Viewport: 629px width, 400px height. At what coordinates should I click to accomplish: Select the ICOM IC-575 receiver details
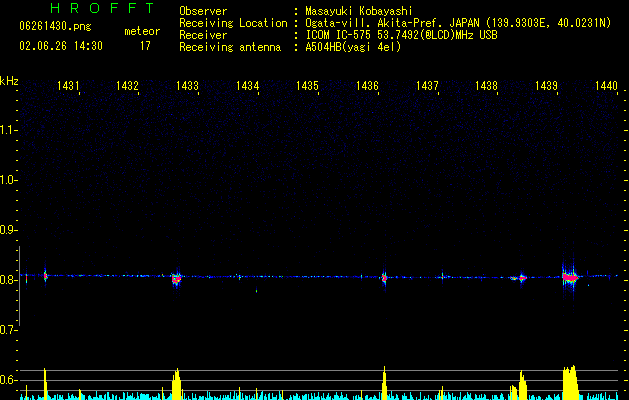coord(401,35)
